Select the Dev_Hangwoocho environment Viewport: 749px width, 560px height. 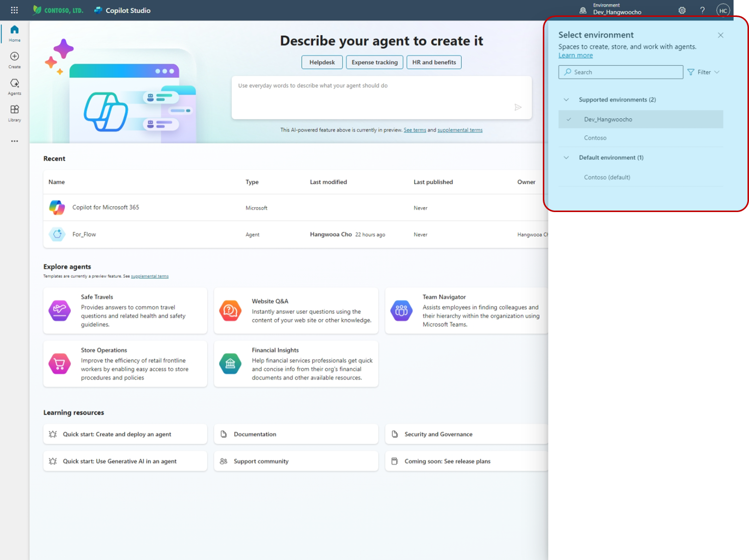pyautogui.click(x=640, y=119)
